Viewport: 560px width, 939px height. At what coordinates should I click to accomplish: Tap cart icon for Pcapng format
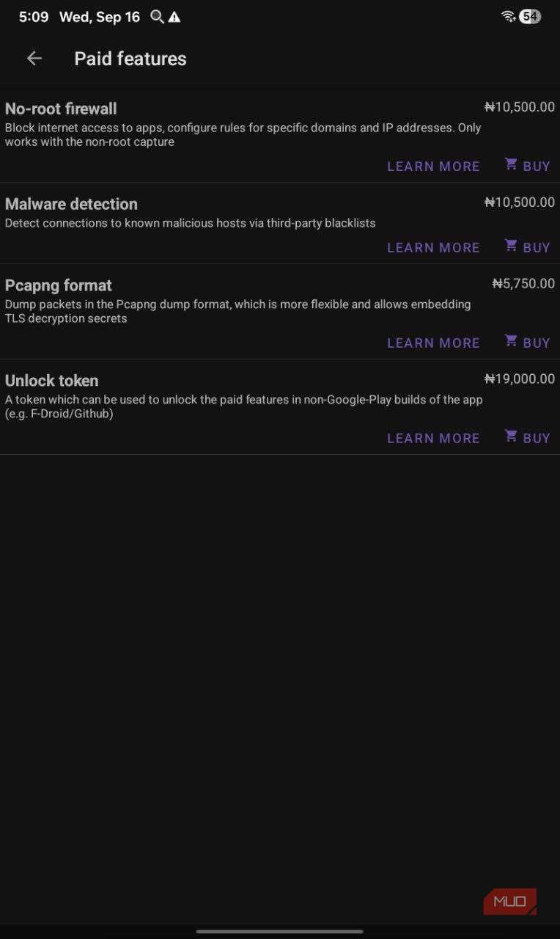(x=511, y=341)
